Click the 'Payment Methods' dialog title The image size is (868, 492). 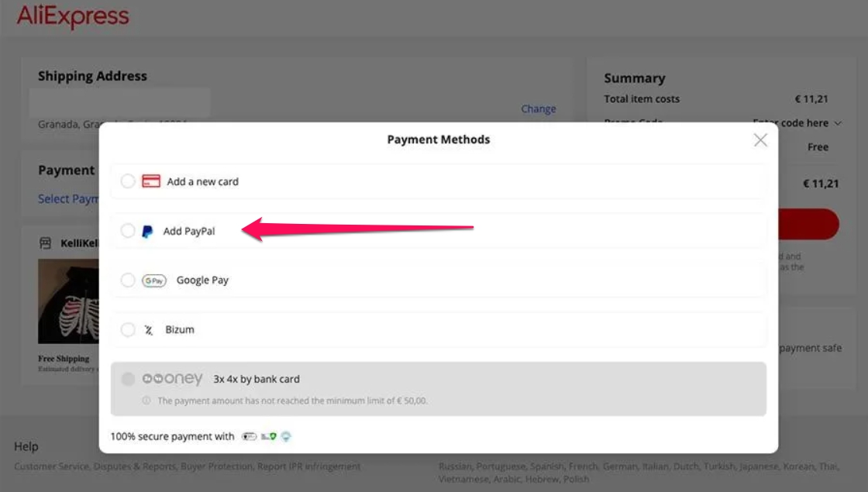coord(439,139)
